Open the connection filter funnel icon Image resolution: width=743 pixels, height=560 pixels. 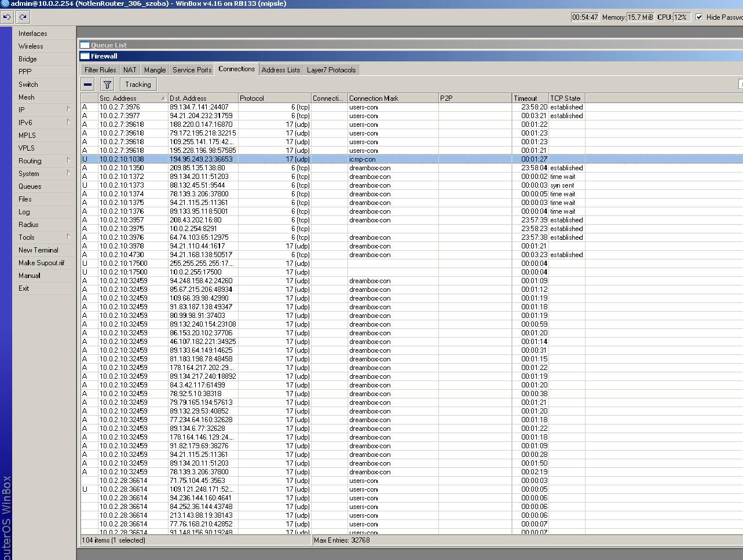(107, 84)
